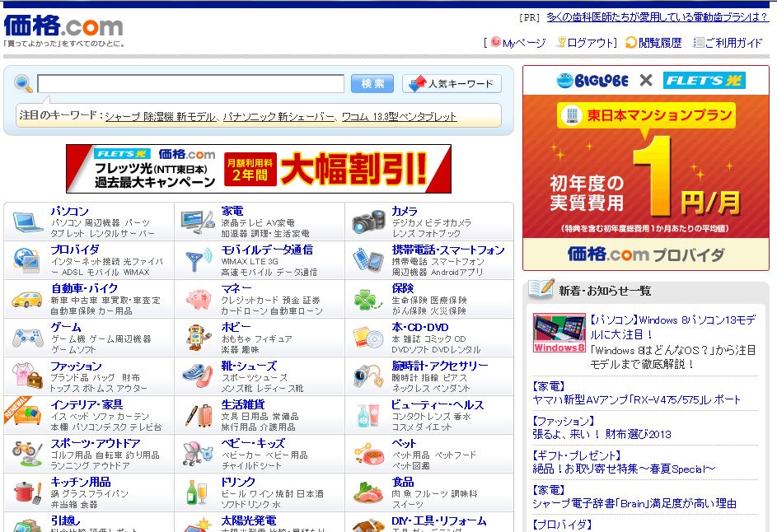Click the pet bowl icon for ペット
This screenshot has height=532, width=777.
(x=369, y=453)
